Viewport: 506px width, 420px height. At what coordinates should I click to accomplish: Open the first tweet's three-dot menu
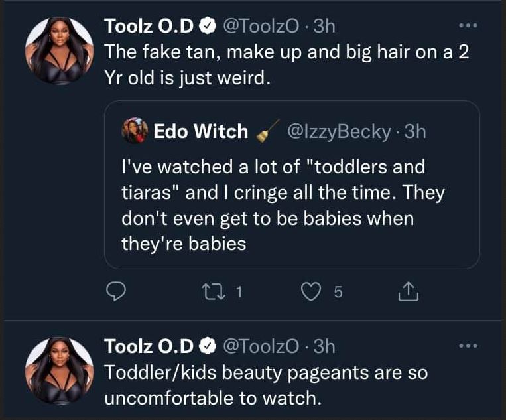pyautogui.click(x=468, y=26)
